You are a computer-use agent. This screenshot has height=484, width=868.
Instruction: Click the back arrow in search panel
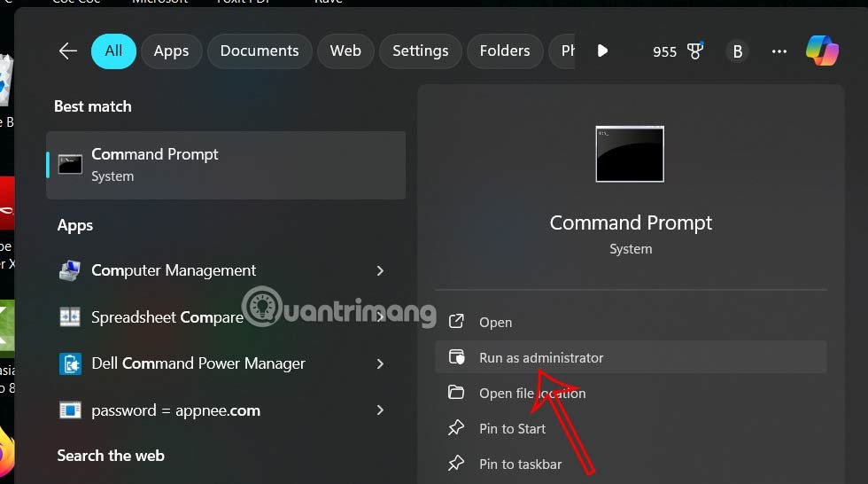pos(68,51)
